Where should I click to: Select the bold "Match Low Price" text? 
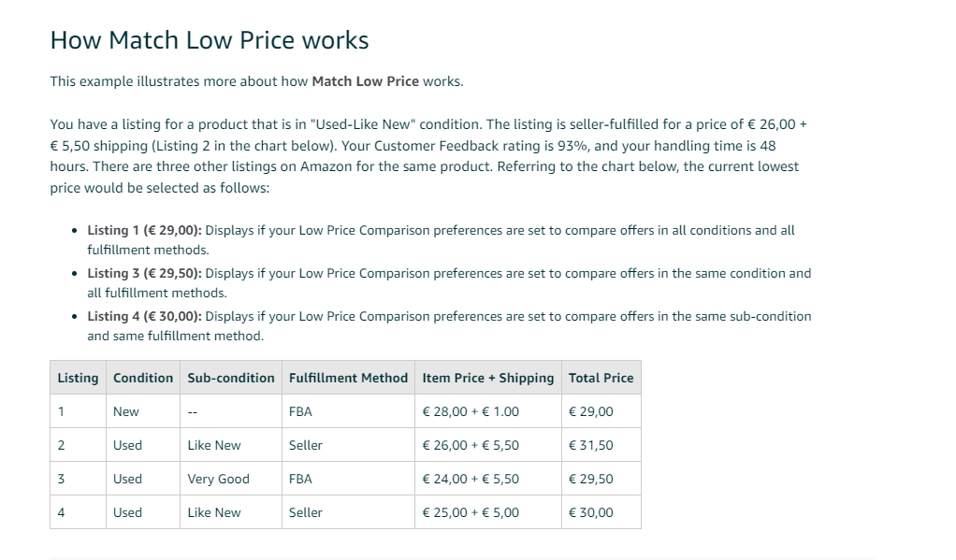(365, 81)
